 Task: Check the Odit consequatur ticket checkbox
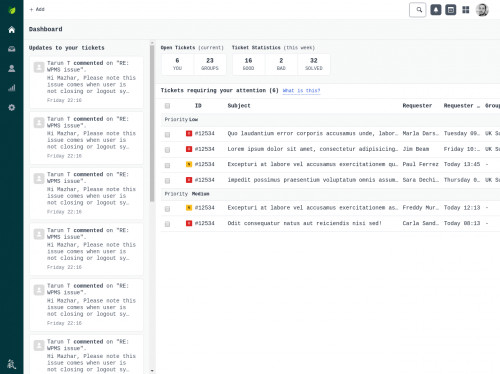click(167, 224)
